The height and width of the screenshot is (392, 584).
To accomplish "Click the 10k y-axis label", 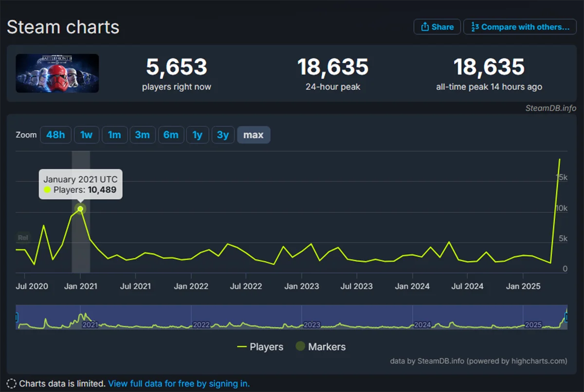I will 562,208.
